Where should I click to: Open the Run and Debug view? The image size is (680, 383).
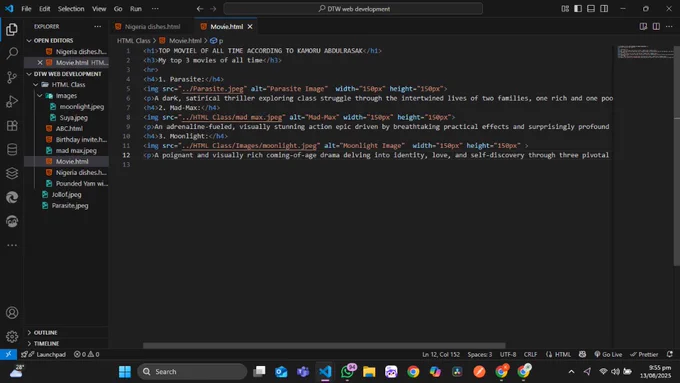click(x=12, y=101)
